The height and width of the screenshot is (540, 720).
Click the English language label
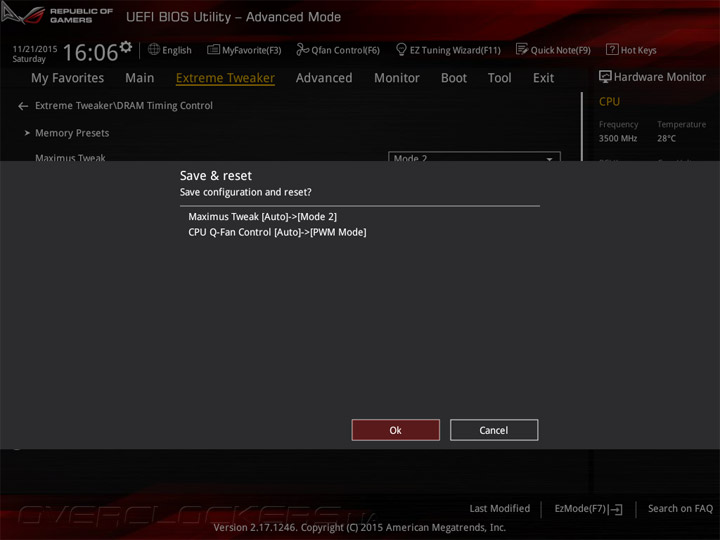[177, 50]
